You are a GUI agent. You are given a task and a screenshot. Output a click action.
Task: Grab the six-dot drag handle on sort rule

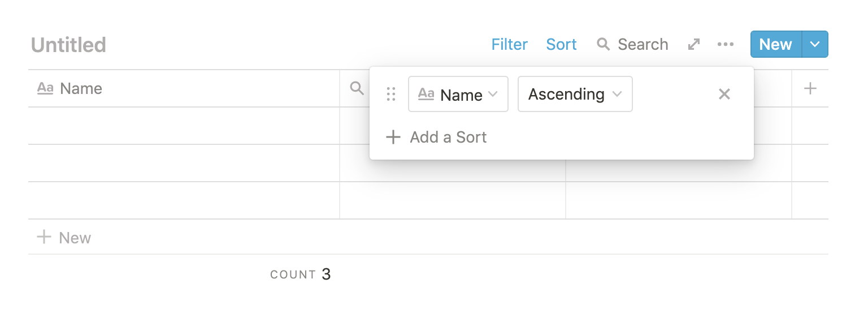tap(391, 94)
